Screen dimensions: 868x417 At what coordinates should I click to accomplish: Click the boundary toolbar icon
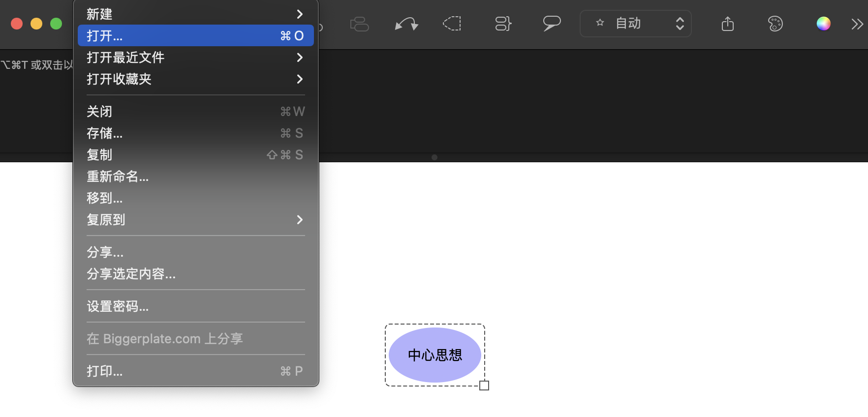pyautogui.click(x=452, y=24)
